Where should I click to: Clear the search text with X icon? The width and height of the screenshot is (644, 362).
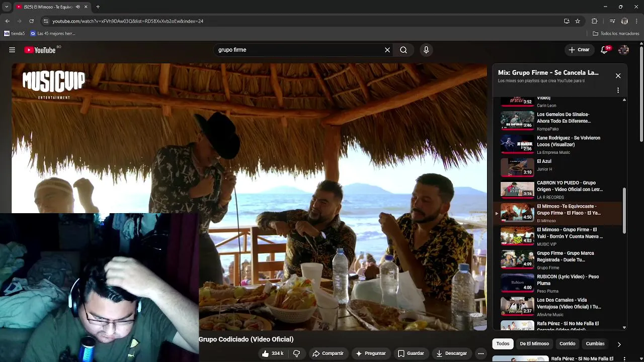pos(387,50)
